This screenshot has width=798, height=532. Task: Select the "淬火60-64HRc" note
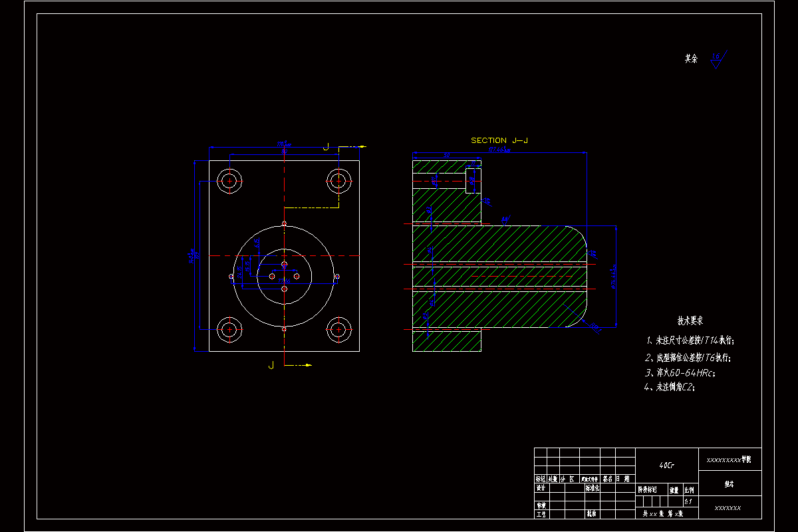(x=680, y=373)
